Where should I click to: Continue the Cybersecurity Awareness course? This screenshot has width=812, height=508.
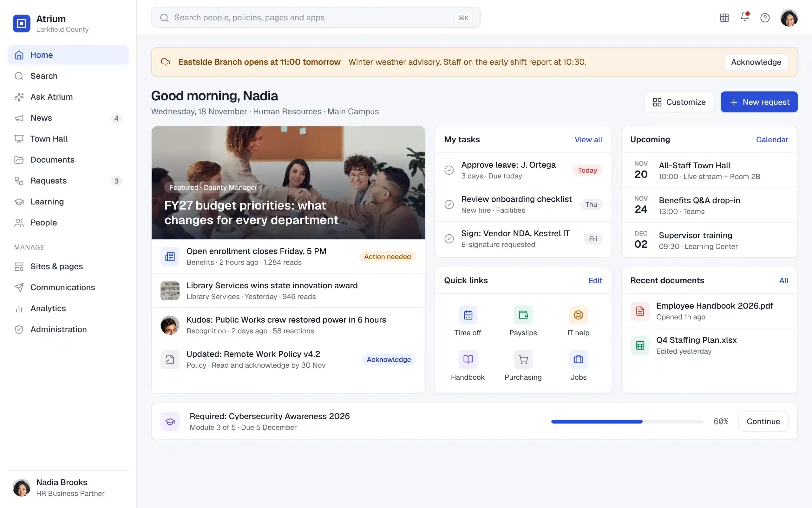pos(763,421)
